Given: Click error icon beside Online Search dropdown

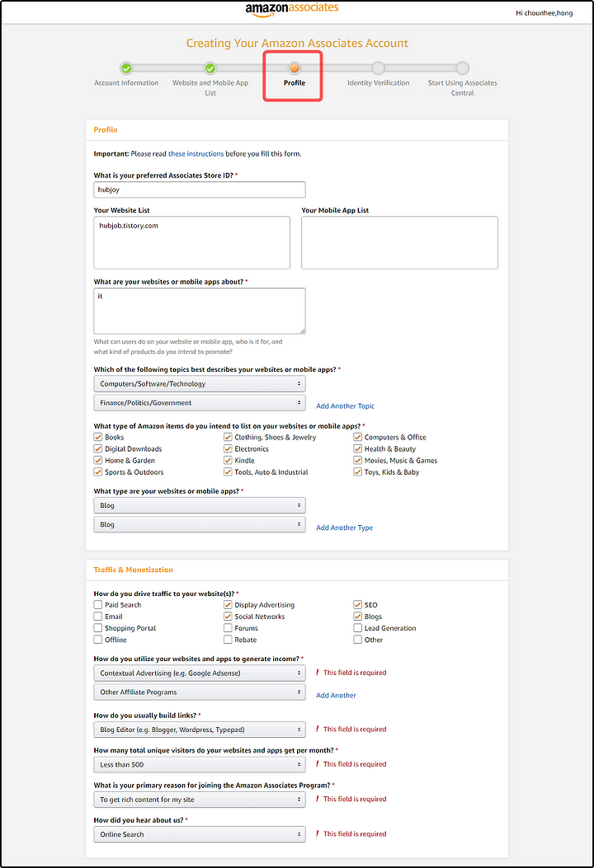Looking at the screenshot, I should click(318, 833).
